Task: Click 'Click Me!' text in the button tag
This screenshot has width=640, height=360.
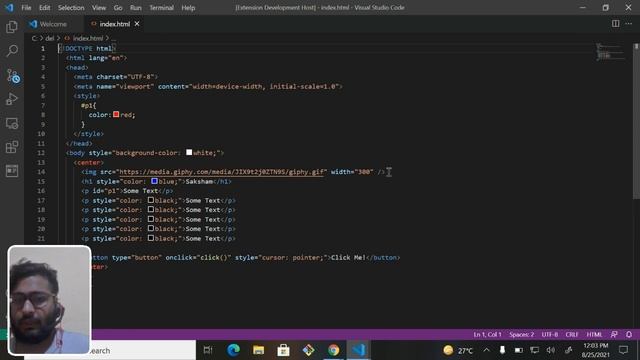Action: [348, 258]
